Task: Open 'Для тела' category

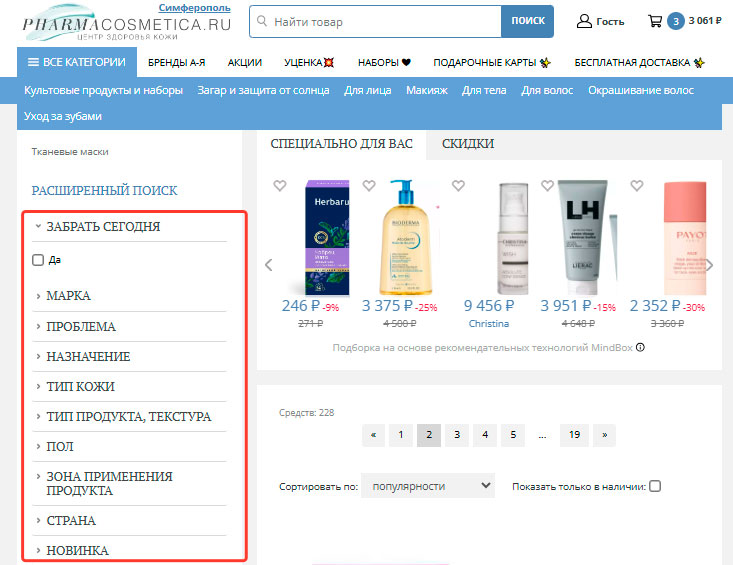Action: click(x=484, y=90)
